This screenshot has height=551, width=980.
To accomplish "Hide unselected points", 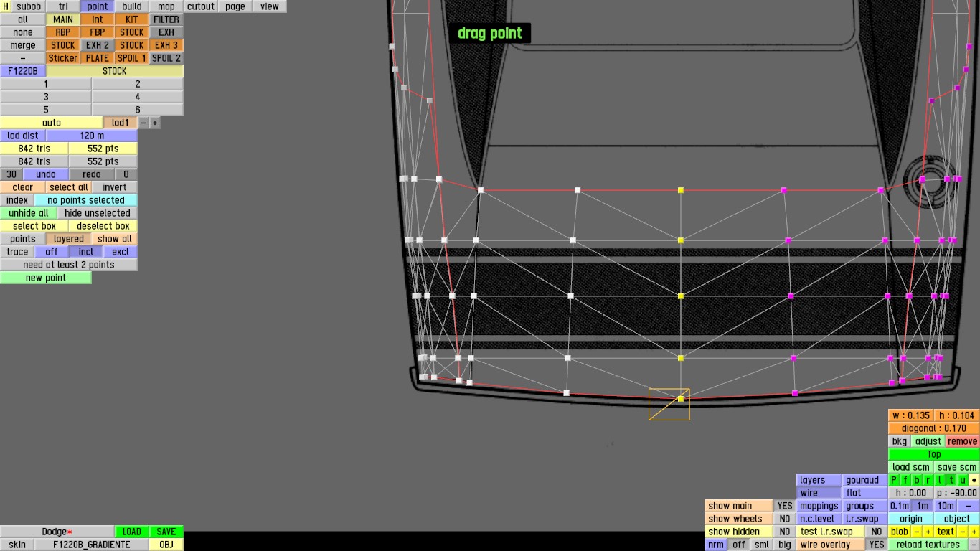I will point(98,213).
